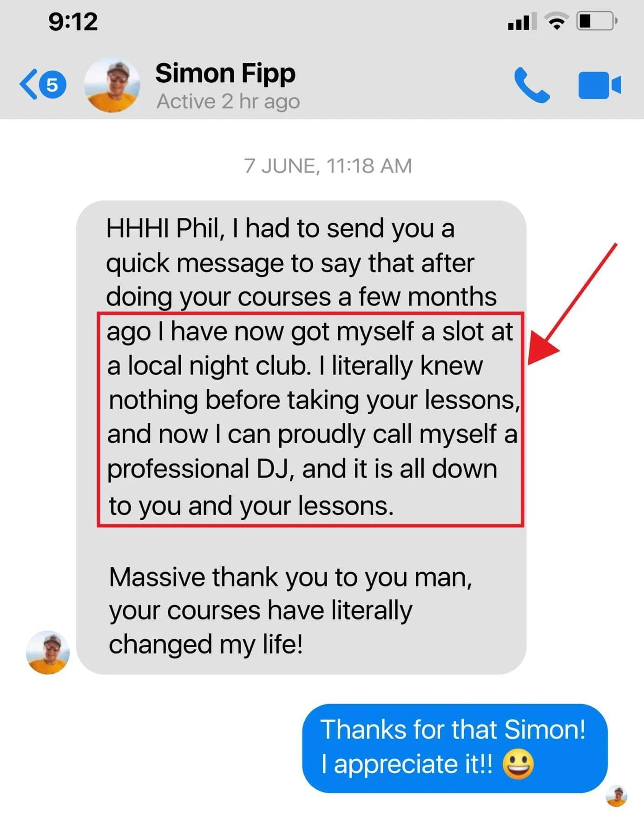Tap the Active 2 hr ago status
The height and width of the screenshot is (823, 644).
click(228, 101)
